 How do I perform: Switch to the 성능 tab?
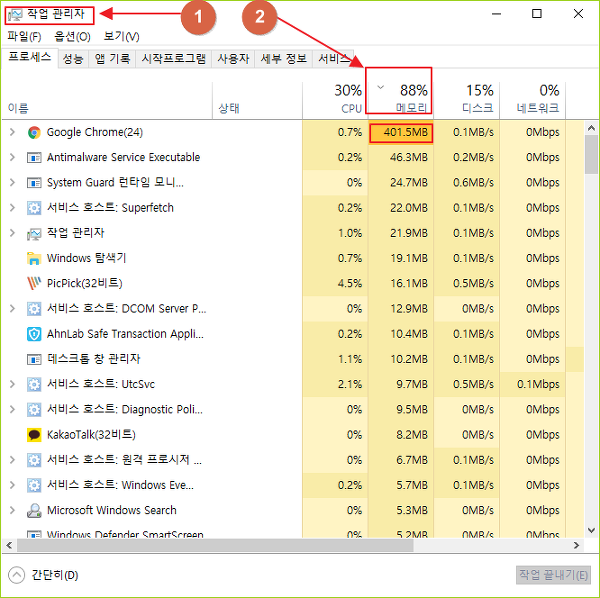pyautogui.click(x=73, y=59)
